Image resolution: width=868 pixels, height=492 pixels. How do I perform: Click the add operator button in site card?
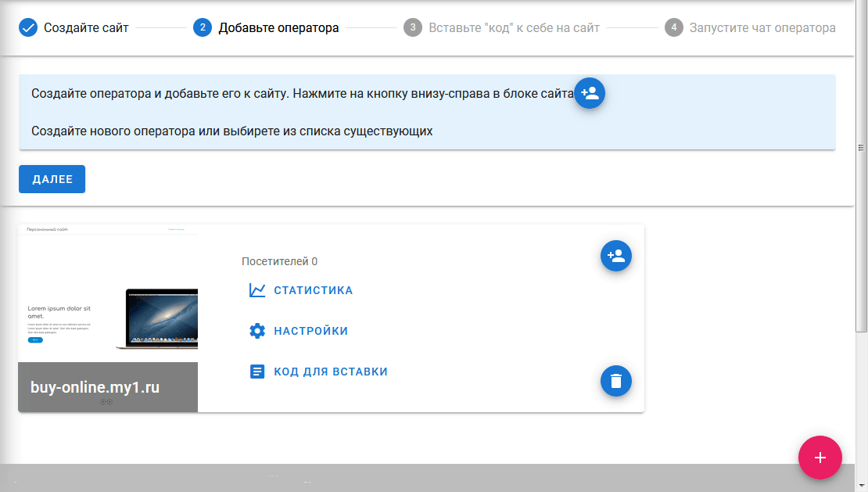pyautogui.click(x=615, y=256)
